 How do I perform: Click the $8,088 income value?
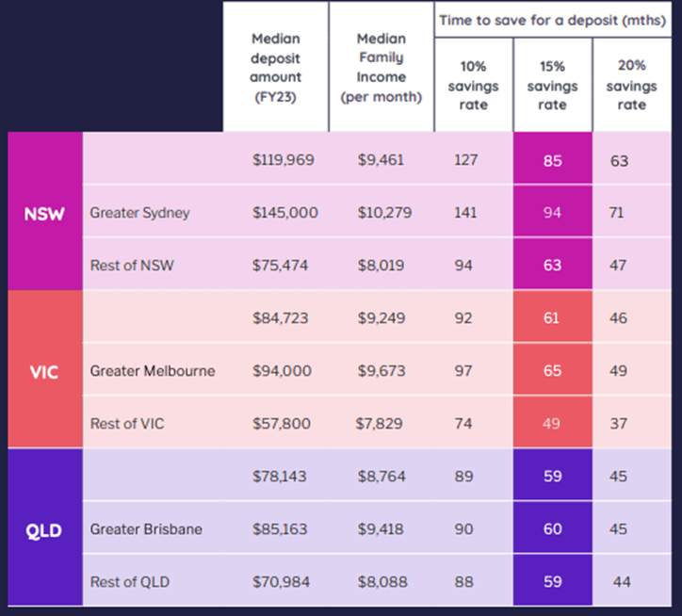[382, 582]
